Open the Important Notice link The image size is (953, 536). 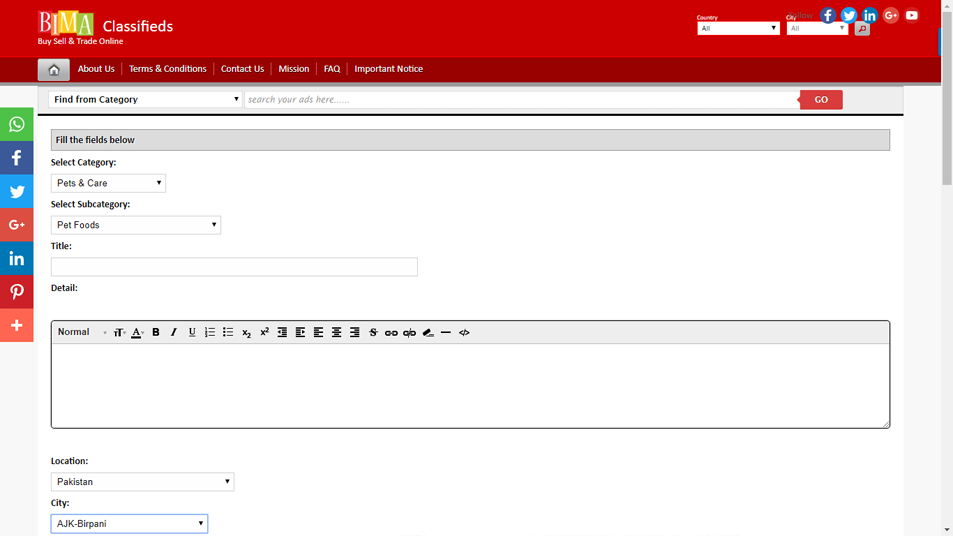(x=388, y=69)
